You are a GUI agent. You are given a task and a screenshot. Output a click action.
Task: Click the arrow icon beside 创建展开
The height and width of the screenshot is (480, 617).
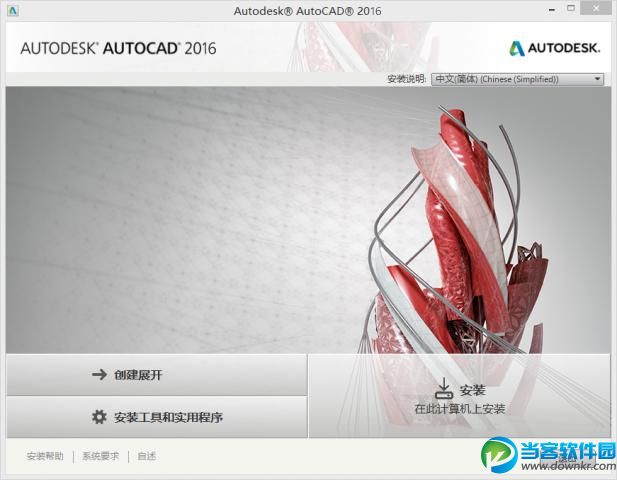pyautogui.click(x=99, y=375)
